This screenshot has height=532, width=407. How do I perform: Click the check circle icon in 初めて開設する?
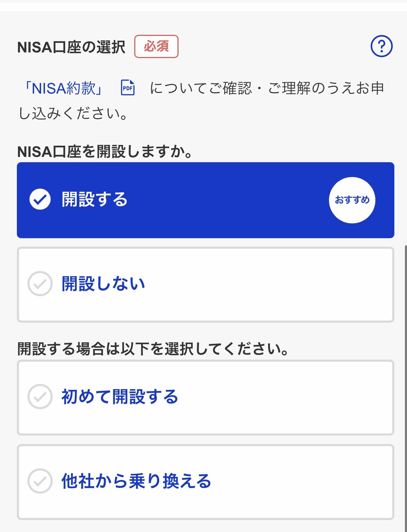(40, 397)
